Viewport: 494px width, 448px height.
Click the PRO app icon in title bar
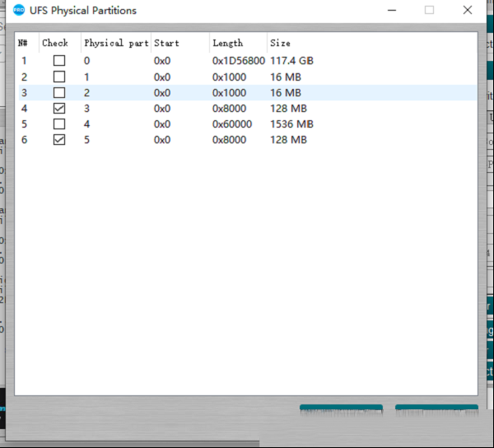[19, 10]
